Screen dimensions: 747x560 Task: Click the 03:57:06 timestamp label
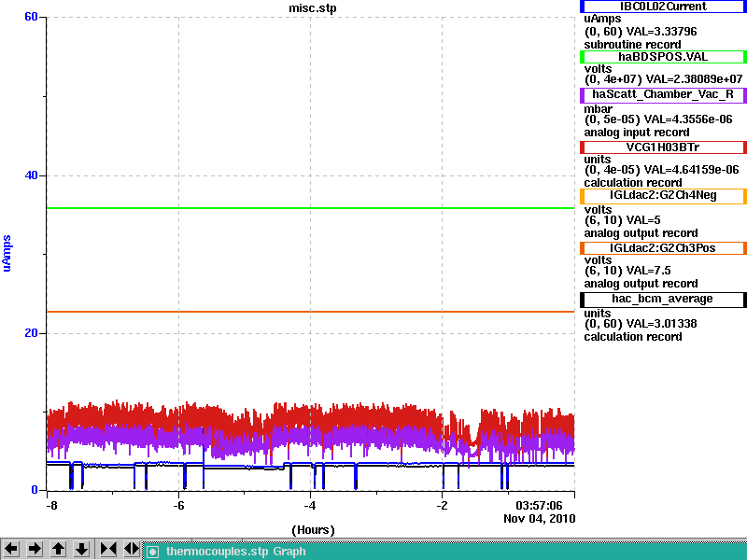[x=539, y=505]
